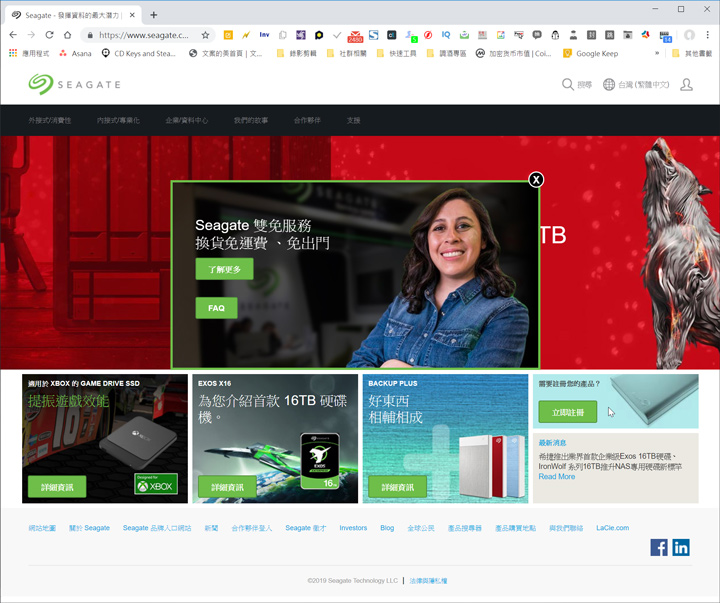Viewport: 720px width, 603px height.
Task: Open the Chrome three-dot menu
Action: tap(708, 35)
